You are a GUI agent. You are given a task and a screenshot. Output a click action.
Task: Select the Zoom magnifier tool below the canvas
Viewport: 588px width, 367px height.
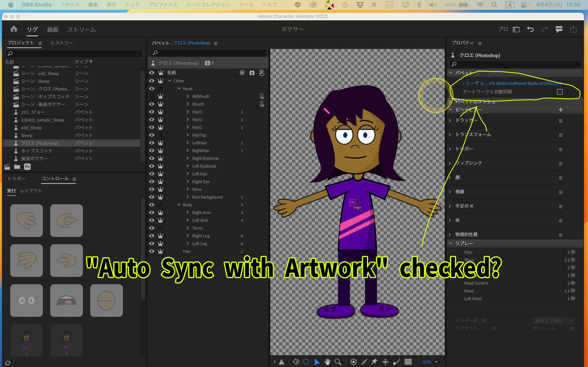pyautogui.click(x=338, y=362)
